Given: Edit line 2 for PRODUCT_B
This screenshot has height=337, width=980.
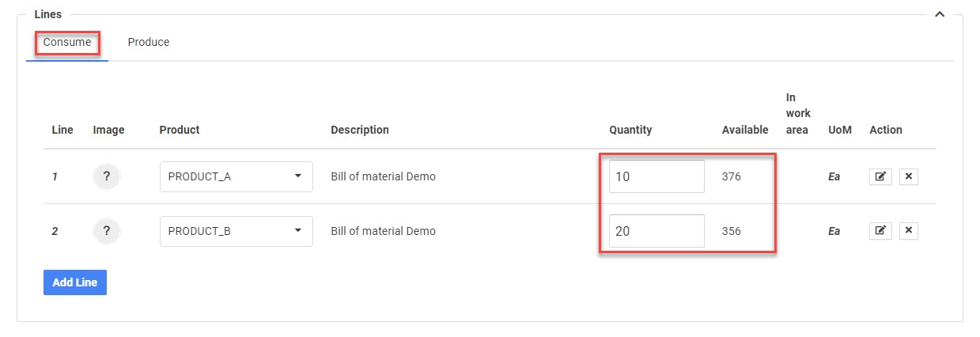Looking at the screenshot, I should (x=880, y=231).
